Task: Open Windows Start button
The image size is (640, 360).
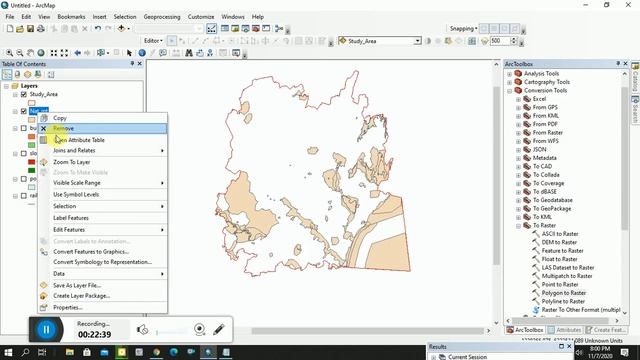Action: pos(8,352)
